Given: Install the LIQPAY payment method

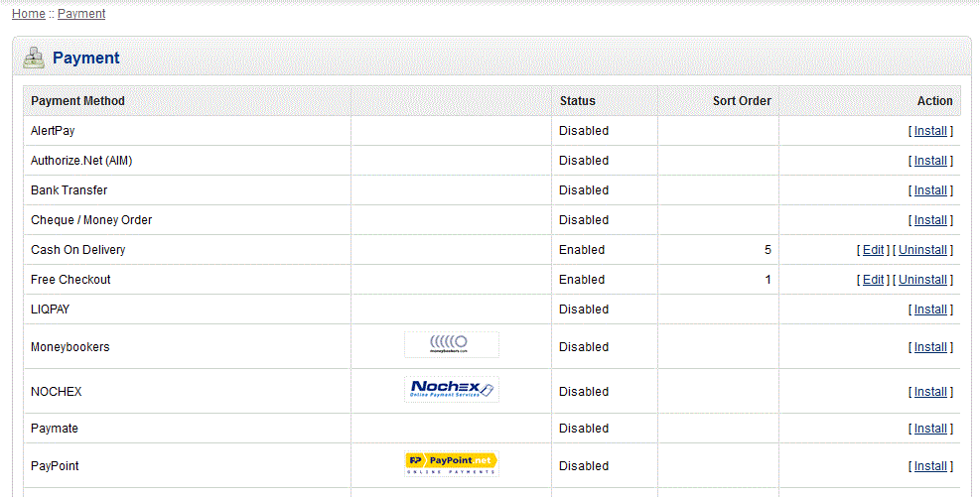Looking at the screenshot, I should tap(930, 310).
